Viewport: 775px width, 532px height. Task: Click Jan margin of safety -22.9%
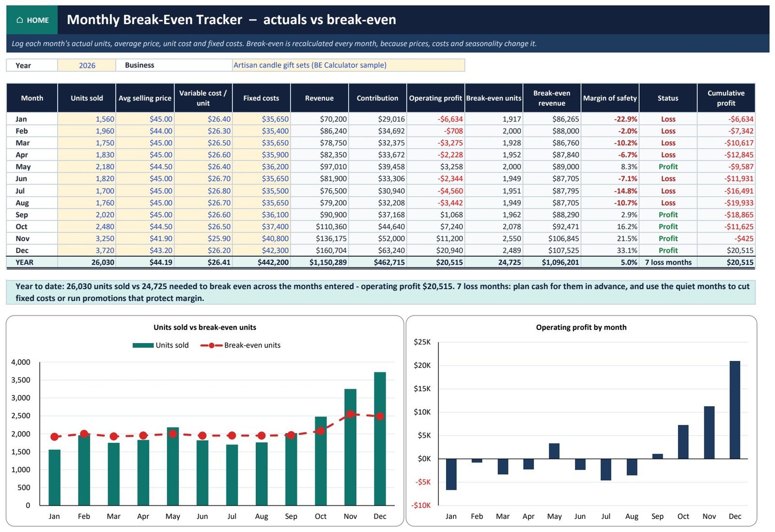pos(610,119)
